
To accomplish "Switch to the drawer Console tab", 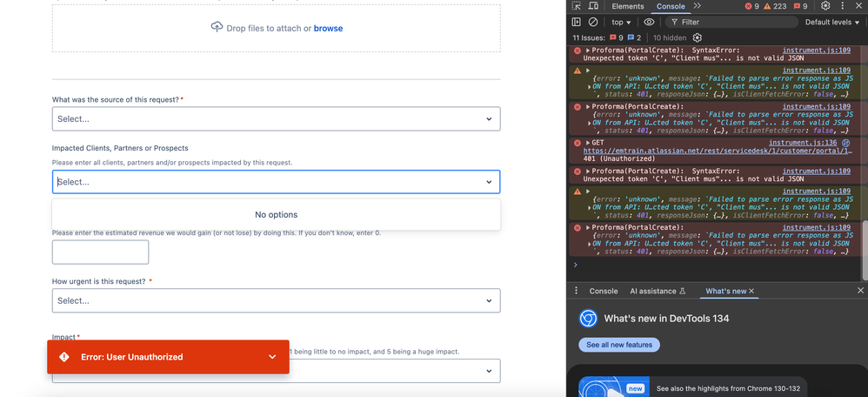I will coord(604,291).
